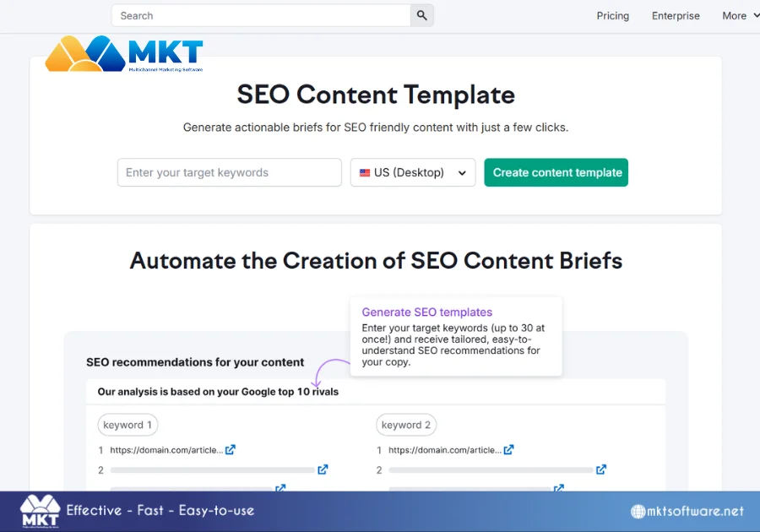This screenshot has width=760, height=532.
Task: Open the Pricing menu item
Action: click(x=613, y=16)
